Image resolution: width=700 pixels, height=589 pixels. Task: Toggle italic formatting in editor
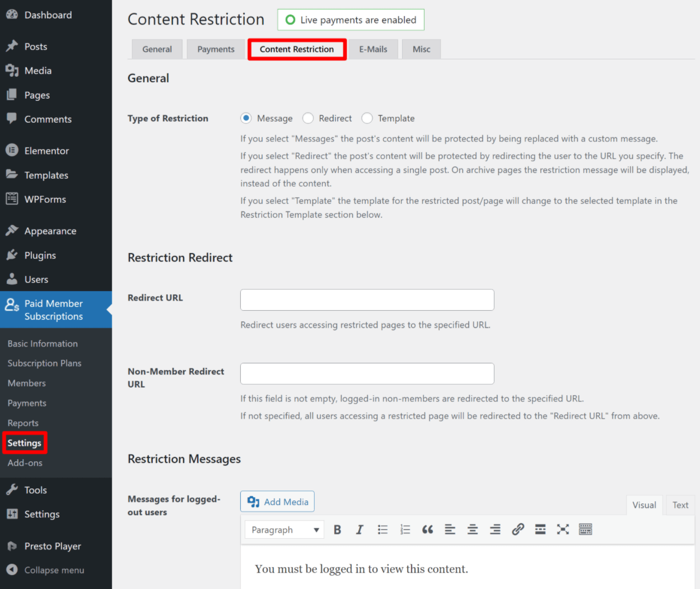tap(360, 530)
